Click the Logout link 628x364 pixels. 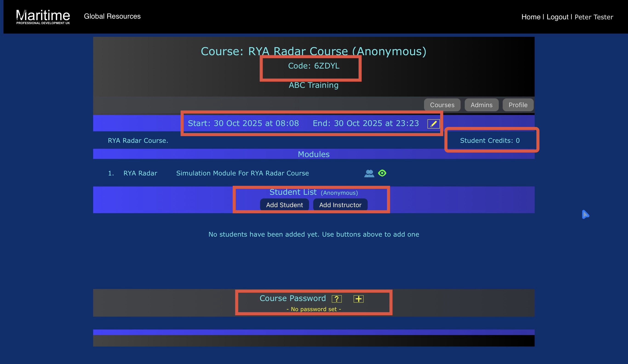pyautogui.click(x=557, y=17)
